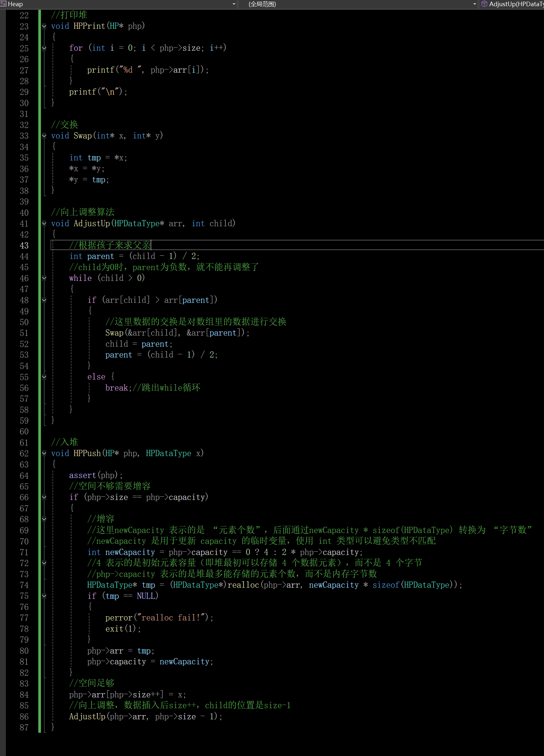
Task: Click the 'int parent = (child - 1) / 2;' line
Action: 134,256
